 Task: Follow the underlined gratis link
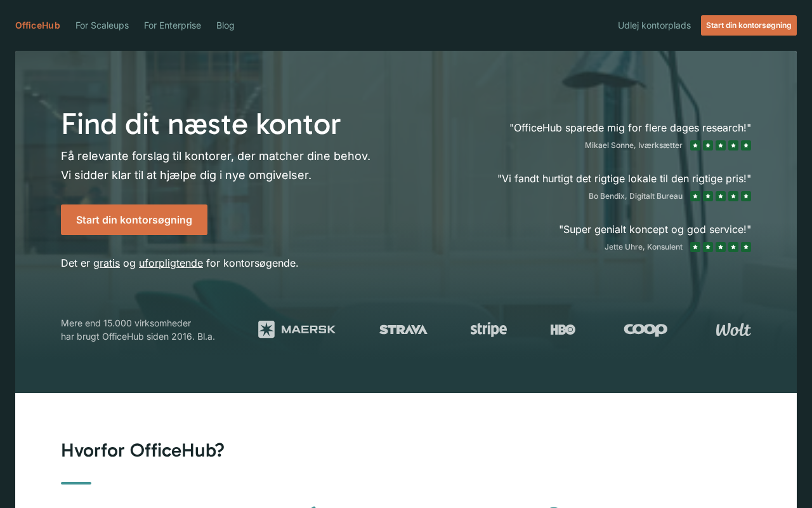[107, 263]
